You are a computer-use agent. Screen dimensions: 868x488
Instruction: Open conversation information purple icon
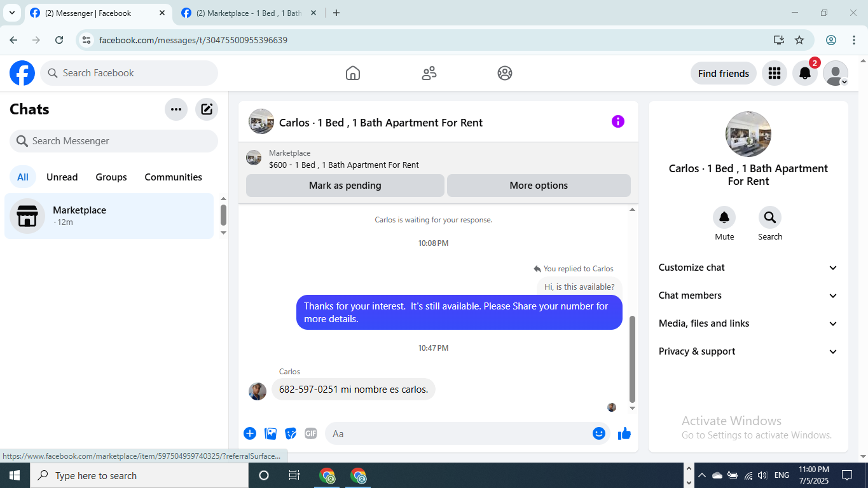[618, 121]
